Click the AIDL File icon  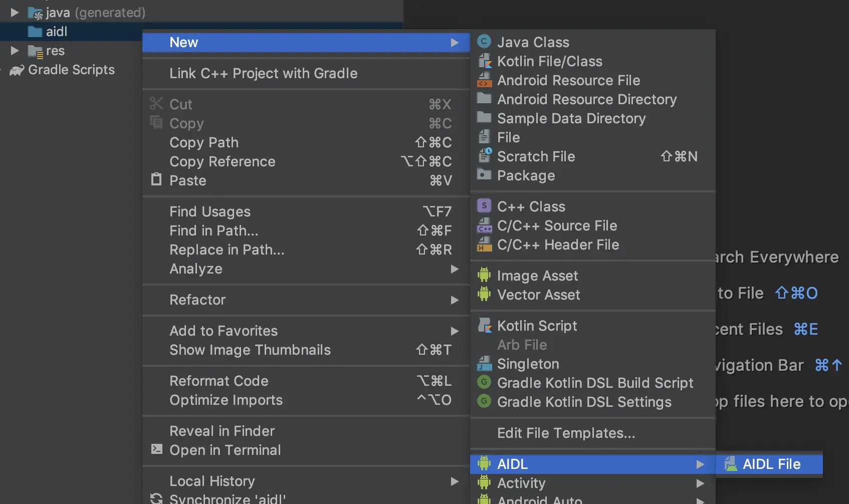click(x=731, y=464)
